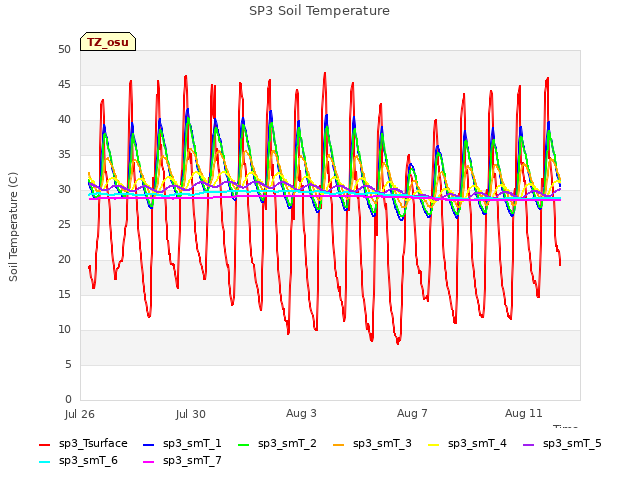640x480 pixels.
Task: Toggle the sp3_smT_7 legend entry
Action: 182,460
